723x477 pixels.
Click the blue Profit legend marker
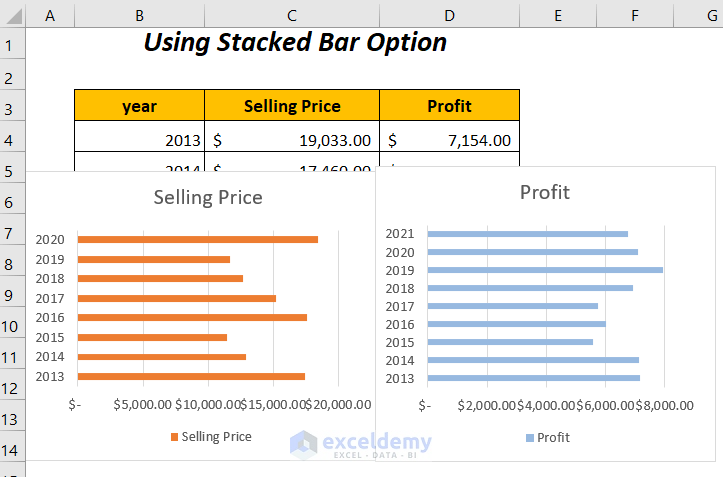[529, 438]
